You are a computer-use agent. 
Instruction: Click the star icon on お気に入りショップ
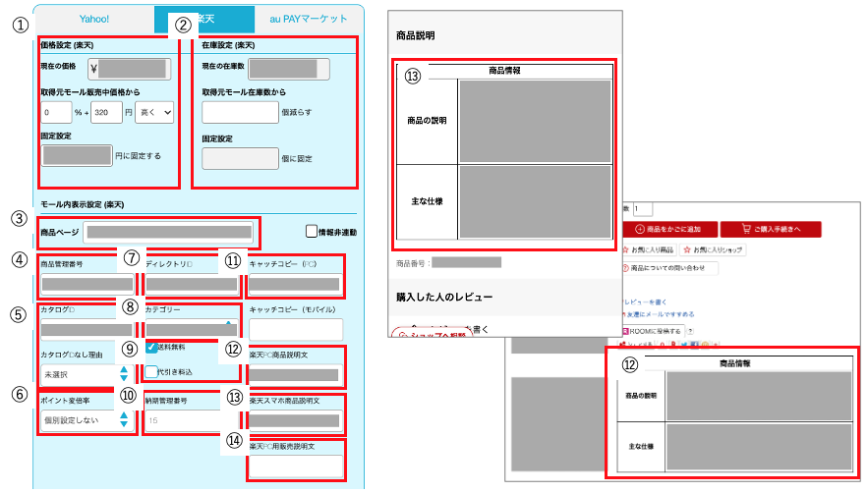pyautogui.click(x=687, y=250)
